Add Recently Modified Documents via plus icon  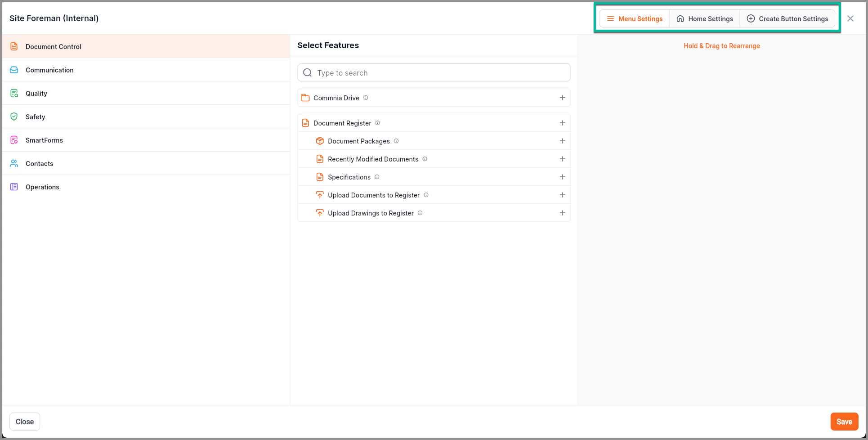point(562,159)
